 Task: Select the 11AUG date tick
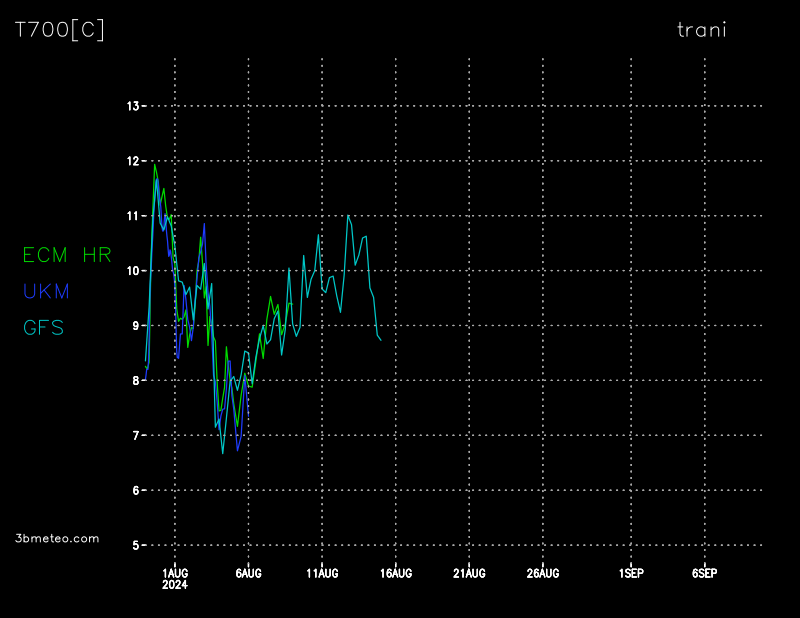click(x=322, y=573)
